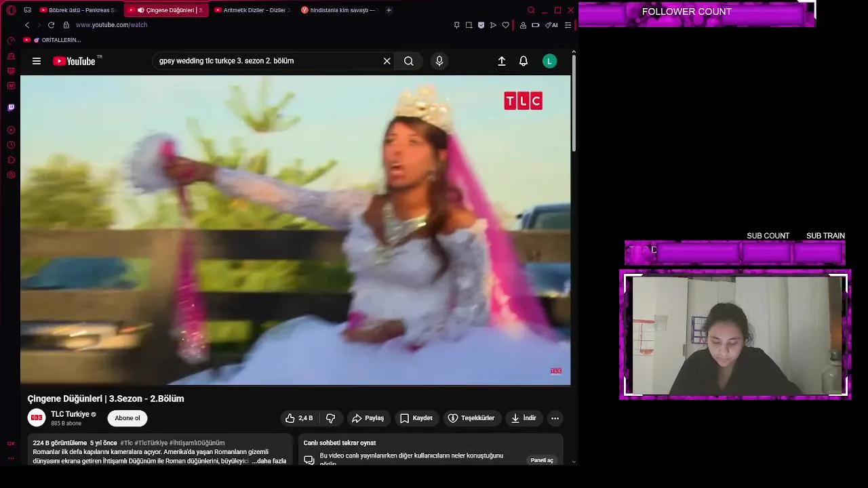Open the browser AI button
868x488 pixels.
[x=552, y=25]
